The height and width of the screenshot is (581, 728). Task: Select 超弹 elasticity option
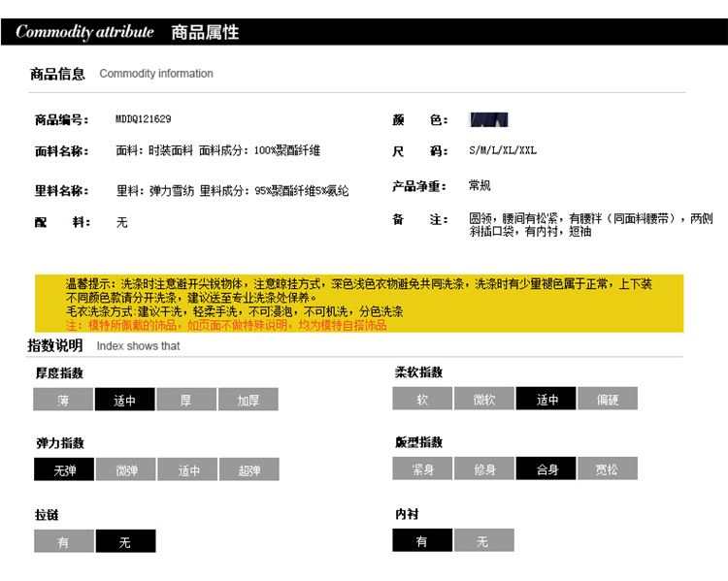click(249, 469)
